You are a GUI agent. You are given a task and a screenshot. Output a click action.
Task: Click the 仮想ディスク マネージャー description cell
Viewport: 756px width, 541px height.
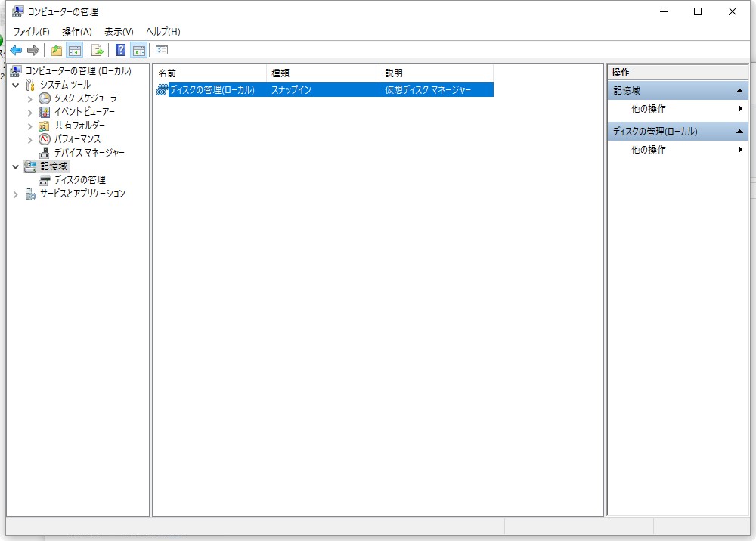pos(428,90)
